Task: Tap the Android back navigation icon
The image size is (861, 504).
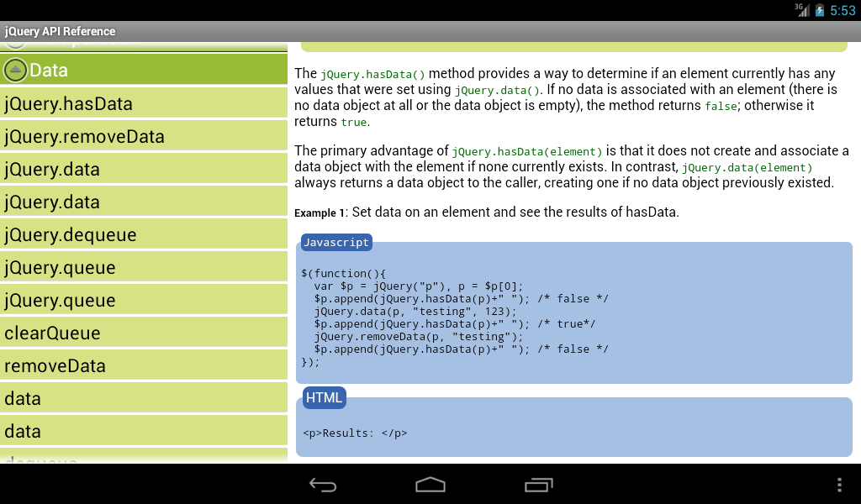Action: (x=323, y=485)
